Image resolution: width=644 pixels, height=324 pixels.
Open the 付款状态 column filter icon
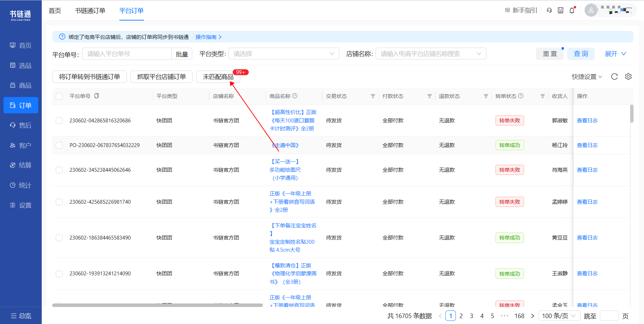click(x=429, y=96)
